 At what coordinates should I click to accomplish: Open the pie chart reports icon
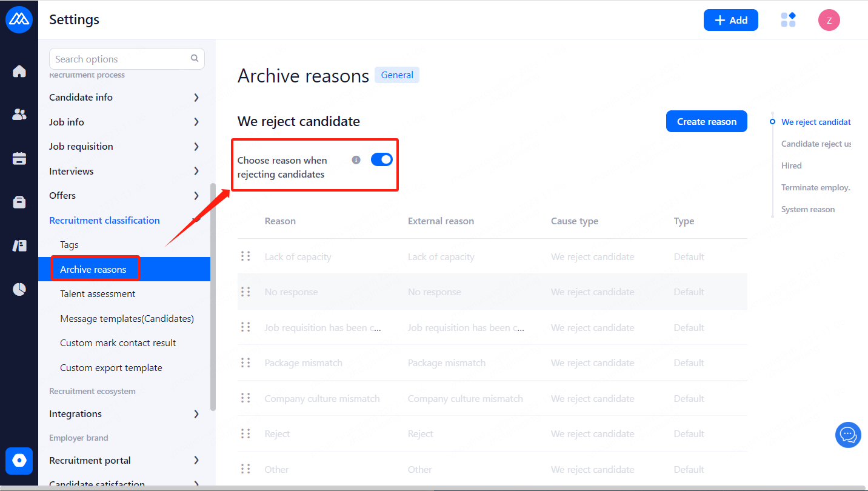click(19, 289)
